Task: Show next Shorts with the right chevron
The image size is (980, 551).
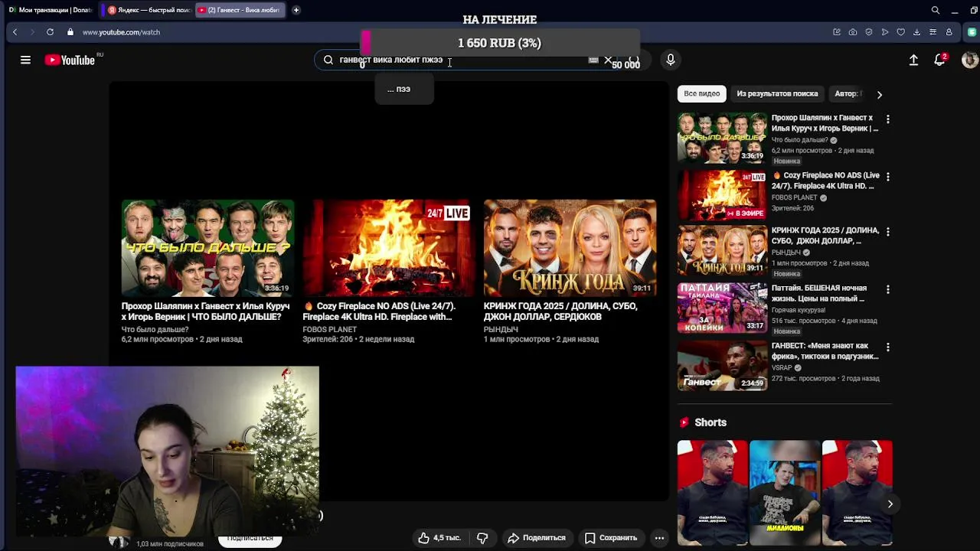Action: click(x=890, y=504)
